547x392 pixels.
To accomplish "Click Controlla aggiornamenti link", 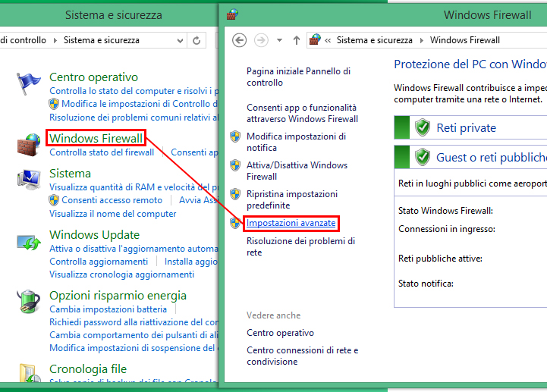I will [99, 262].
